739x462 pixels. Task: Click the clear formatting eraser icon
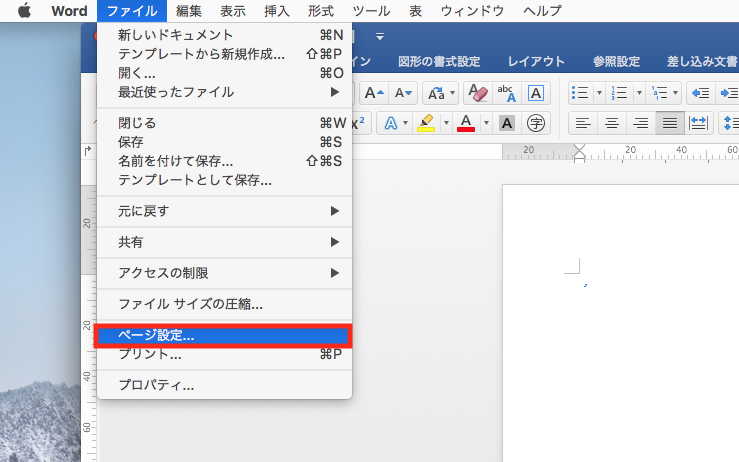point(477,93)
